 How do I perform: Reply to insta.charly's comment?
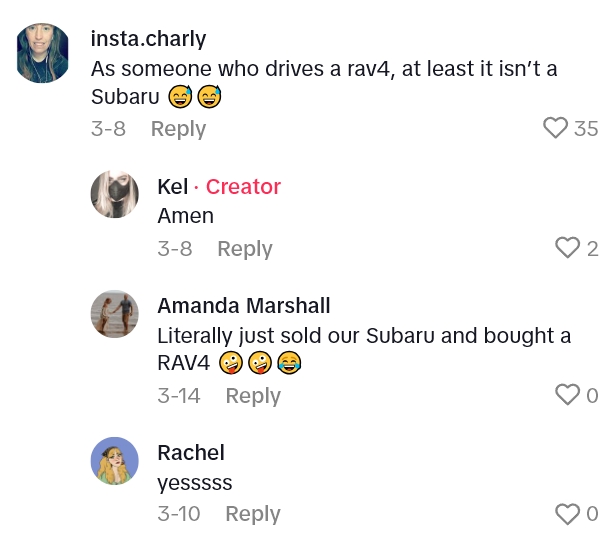(178, 129)
